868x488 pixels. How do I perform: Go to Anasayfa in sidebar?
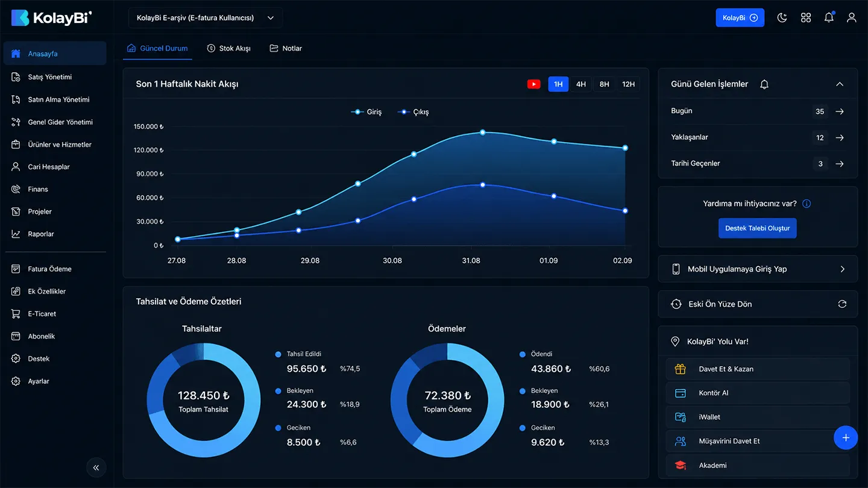55,54
